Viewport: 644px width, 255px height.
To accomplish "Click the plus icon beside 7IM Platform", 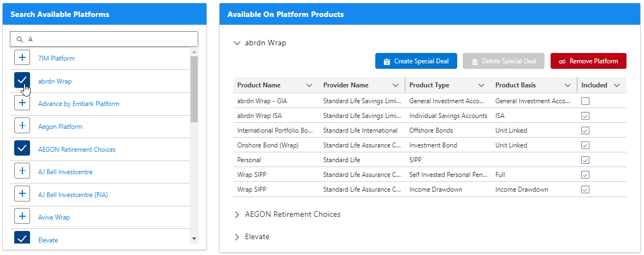I will tap(22, 58).
